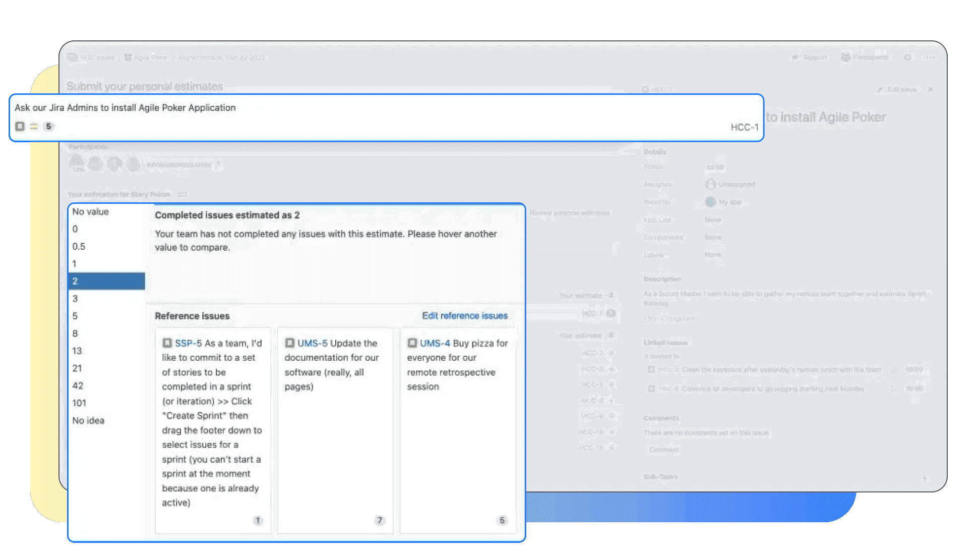
Task: Open the UMS-4 reference issue link
Action: point(435,343)
